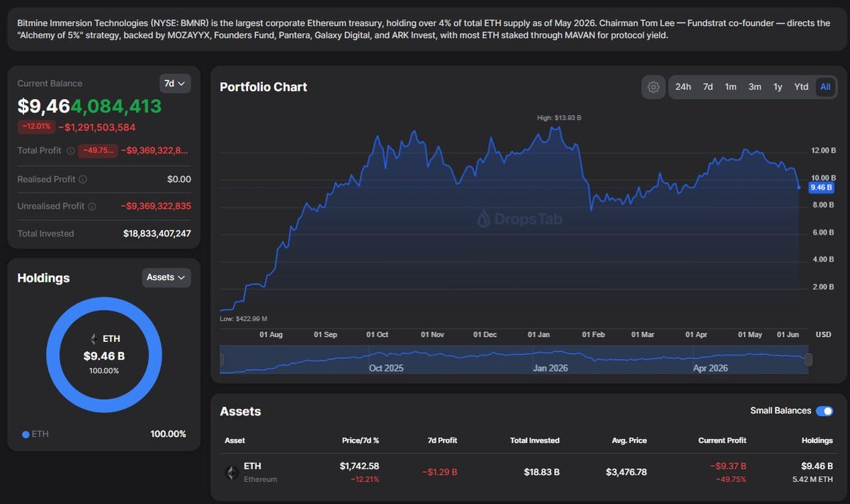This screenshot has width=850, height=504.
Task: Click the $18,833,407,247 Total Invested value
Action: (157, 234)
